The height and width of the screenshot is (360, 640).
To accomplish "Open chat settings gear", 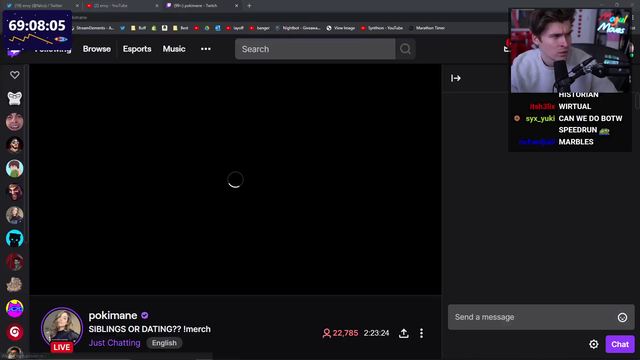I will 594,344.
